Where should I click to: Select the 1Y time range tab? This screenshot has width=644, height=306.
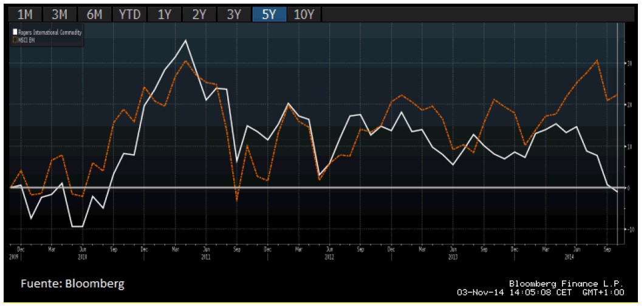164,15
